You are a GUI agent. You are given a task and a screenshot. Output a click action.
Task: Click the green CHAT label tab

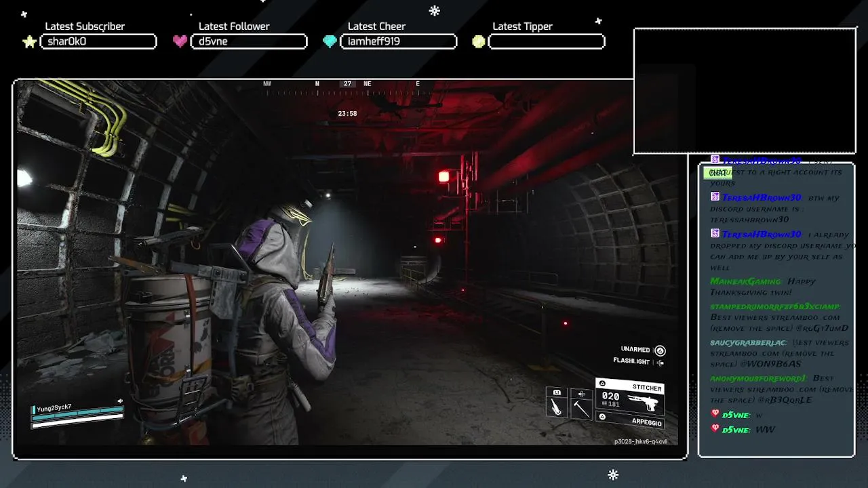tap(718, 173)
